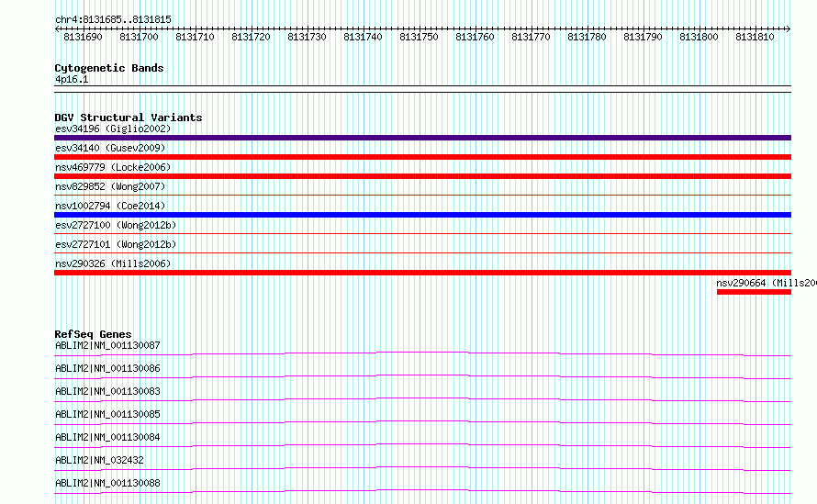Click ruler position 8131730
The width and height of the screenshot is (817, 504).
(x=307, y=37)
